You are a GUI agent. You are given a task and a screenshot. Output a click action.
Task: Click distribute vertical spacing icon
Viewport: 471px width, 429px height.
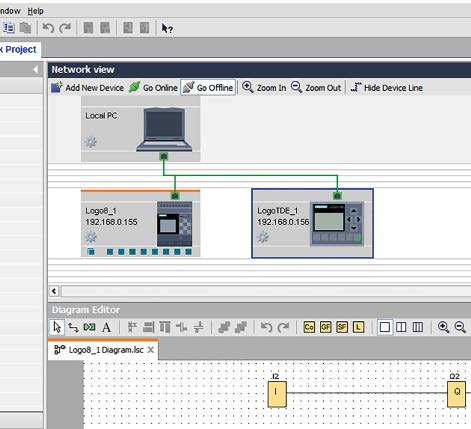click(199, 327)
